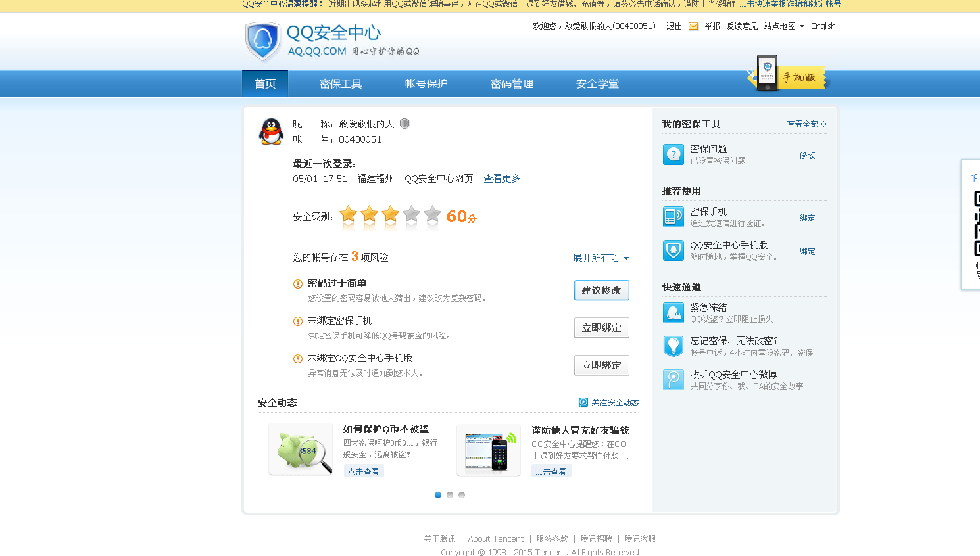
Task: Open About Tencent footer link
Action: coord(496,539)
